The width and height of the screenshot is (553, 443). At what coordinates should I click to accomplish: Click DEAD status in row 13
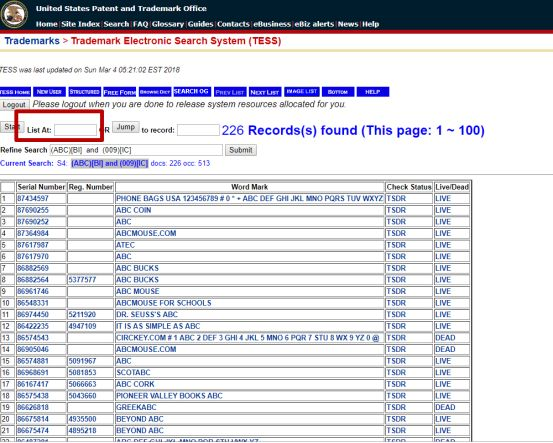[445, 338]
